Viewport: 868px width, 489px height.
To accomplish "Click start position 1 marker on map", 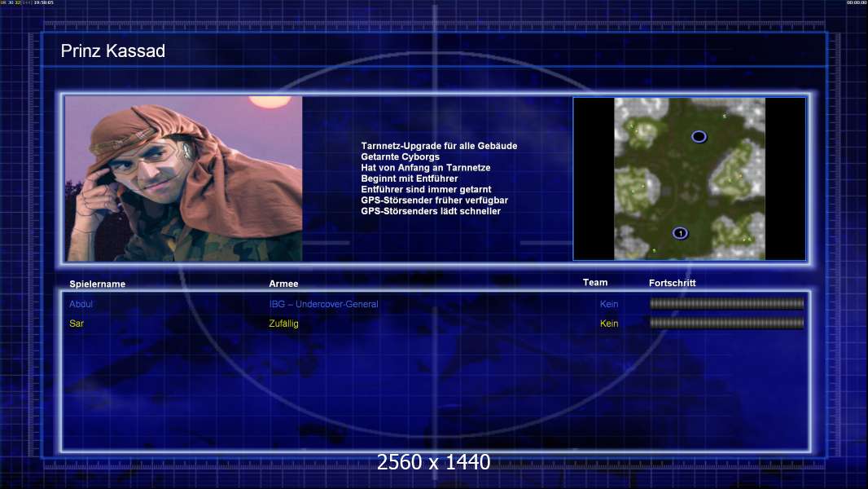I will click(x=680, y=233).
